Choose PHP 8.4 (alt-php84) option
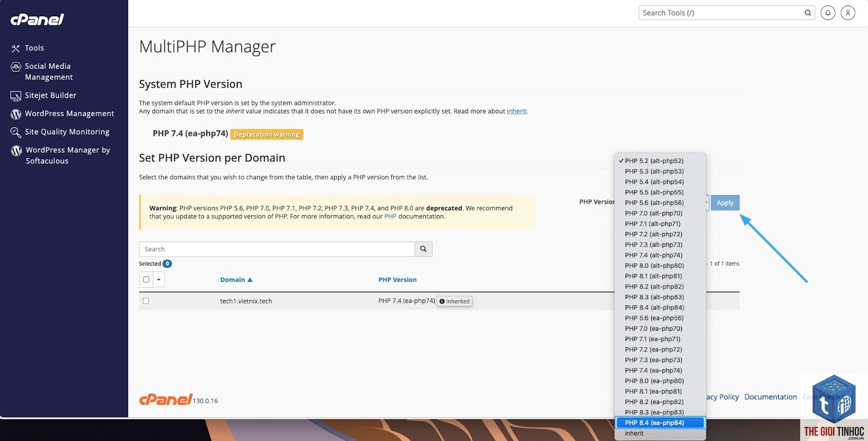This screenshot has width=868, height=441. tap(660, 307)
